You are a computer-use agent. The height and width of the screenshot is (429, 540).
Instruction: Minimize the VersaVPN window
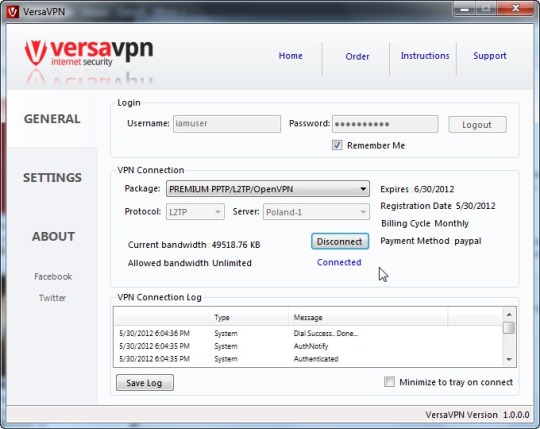[465, 9]
